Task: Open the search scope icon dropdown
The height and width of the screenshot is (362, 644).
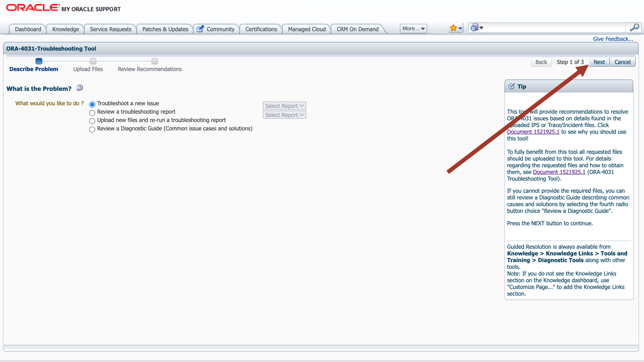Action: pyautogui.click(x=477, y=27)
